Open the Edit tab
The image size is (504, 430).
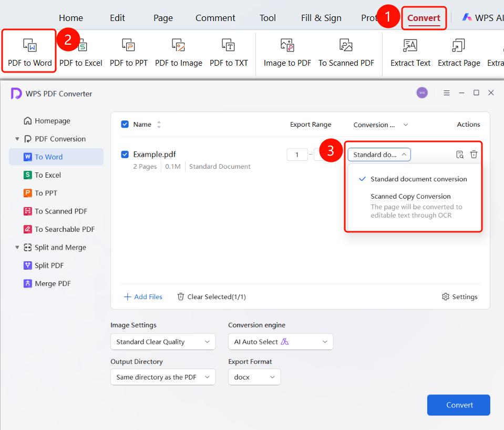[117, 18]
